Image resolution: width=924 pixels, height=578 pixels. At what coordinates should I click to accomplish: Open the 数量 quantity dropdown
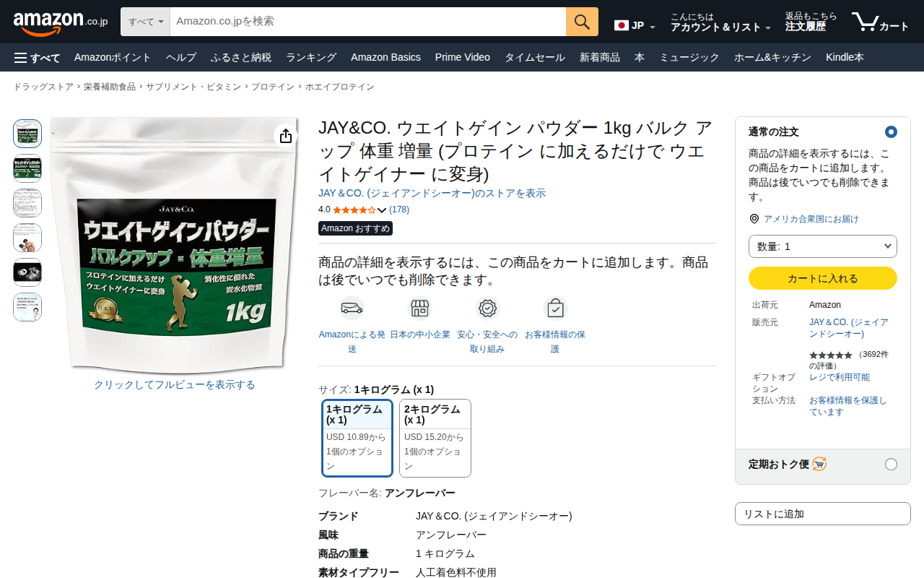click(x=823, y=246)
